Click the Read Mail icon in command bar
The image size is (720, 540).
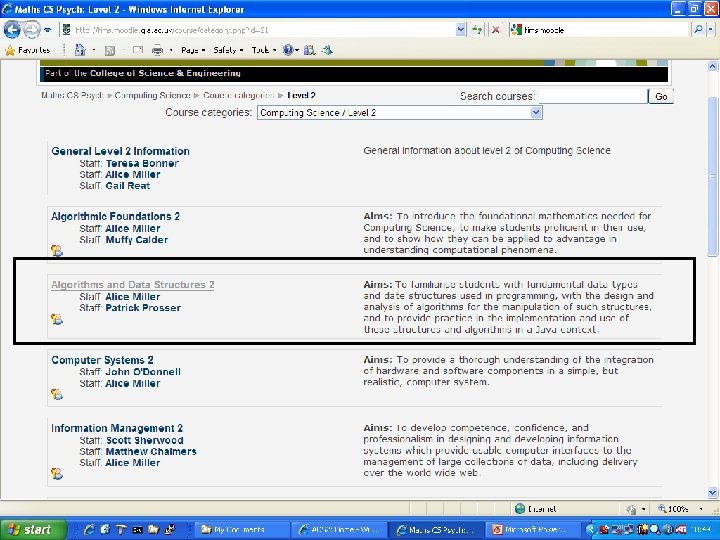(x=138, y=50)
